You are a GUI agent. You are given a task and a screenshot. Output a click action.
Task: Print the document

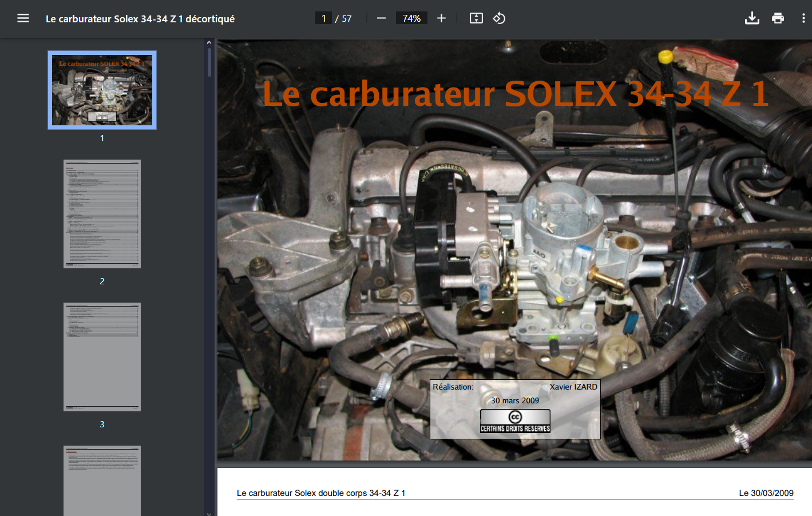pyautogui.click(x=778, y=18)
